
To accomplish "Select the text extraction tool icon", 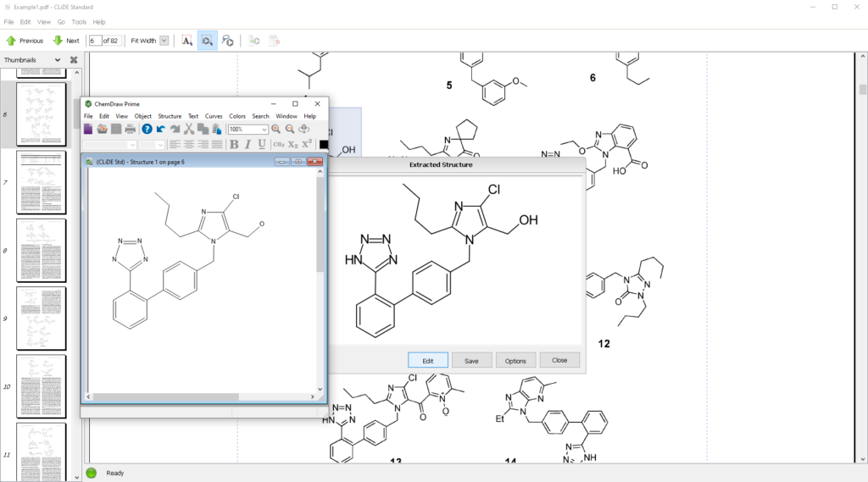I will 187,41.
